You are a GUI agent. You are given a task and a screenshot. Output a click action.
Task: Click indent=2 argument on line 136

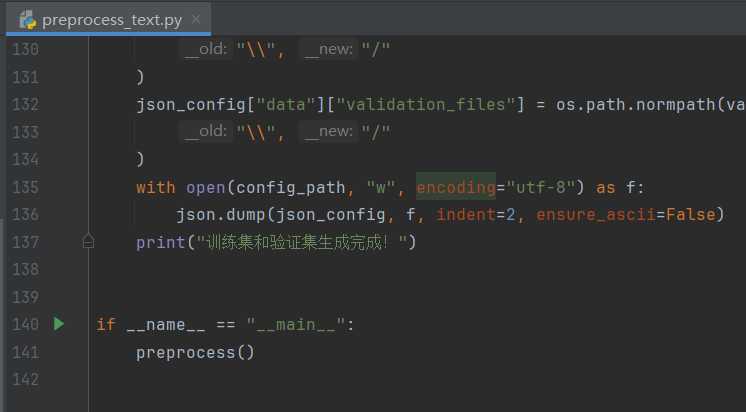[x=476, y=215]
